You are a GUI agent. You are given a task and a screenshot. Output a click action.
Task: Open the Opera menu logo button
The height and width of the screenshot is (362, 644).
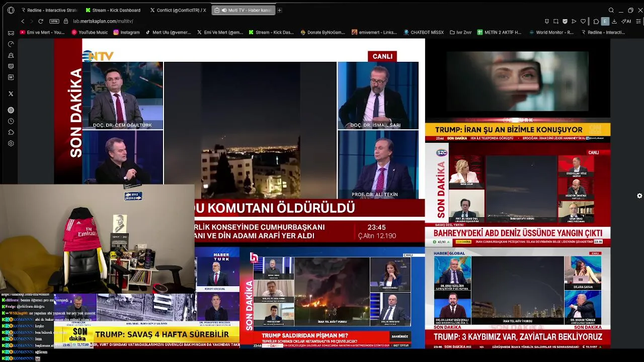coord(11,10)
